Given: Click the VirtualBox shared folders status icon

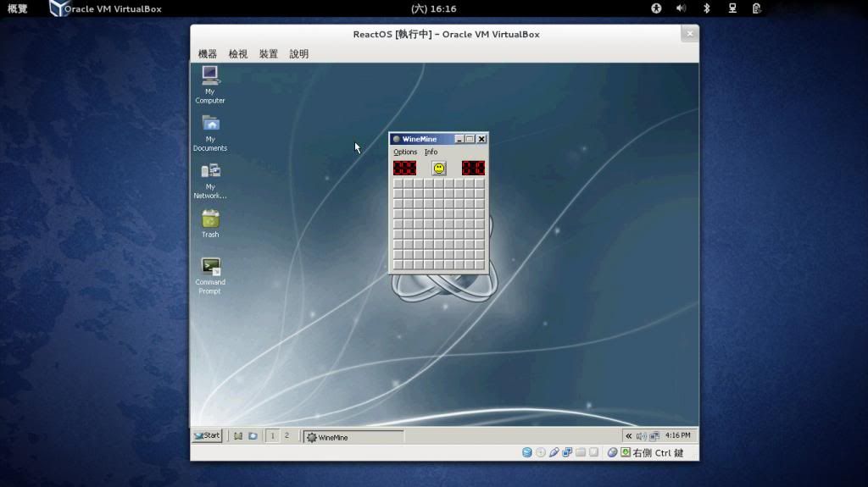Looking at the screenshot, I should (581, 452).
